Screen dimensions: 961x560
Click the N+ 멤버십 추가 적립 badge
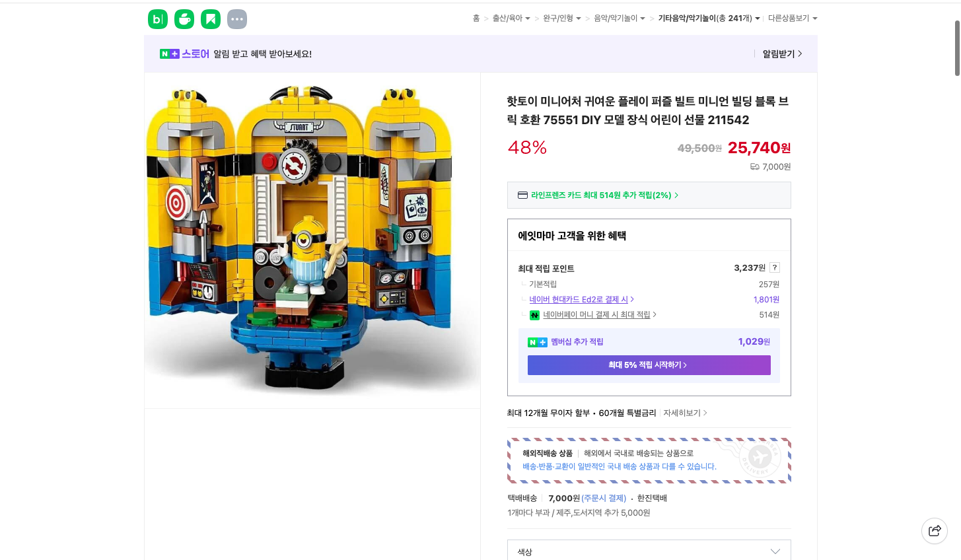pos(536,341)
